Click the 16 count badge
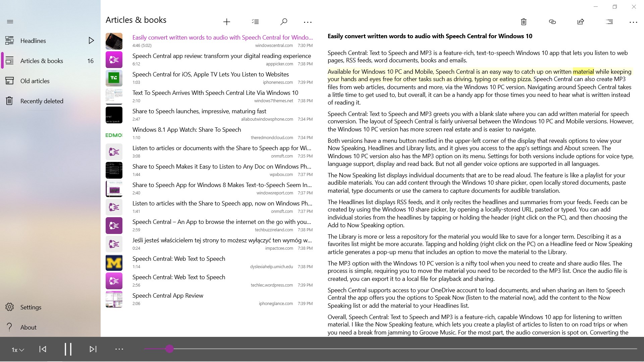This screenshot has width=644, height=362. coord(90,61)
